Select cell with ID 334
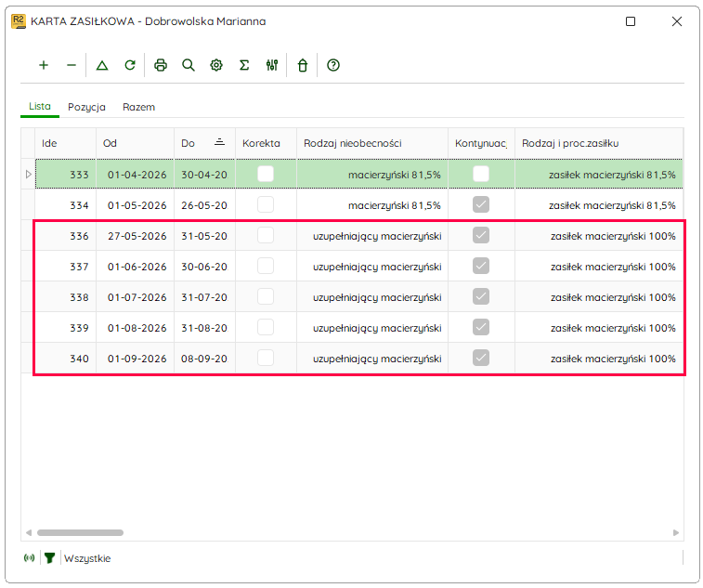 click(x=65, y=205)
